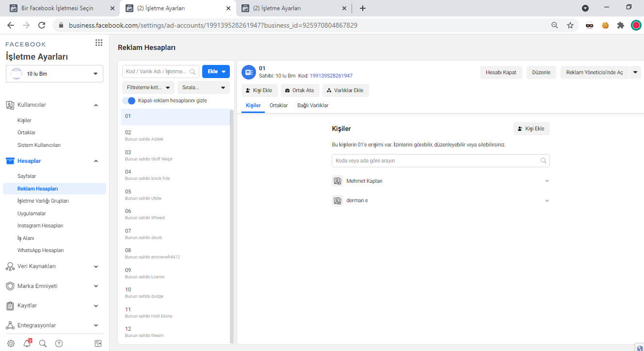644x351 pixels.
Task: Click the incognito mask extension icon
Action: pyautogui.click(x=590, y=25)
